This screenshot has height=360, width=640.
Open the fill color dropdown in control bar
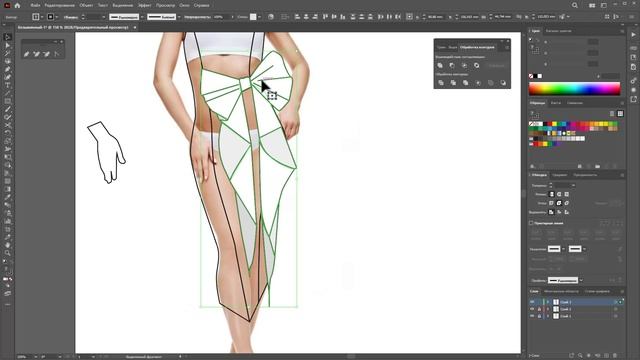pos(42,17)
